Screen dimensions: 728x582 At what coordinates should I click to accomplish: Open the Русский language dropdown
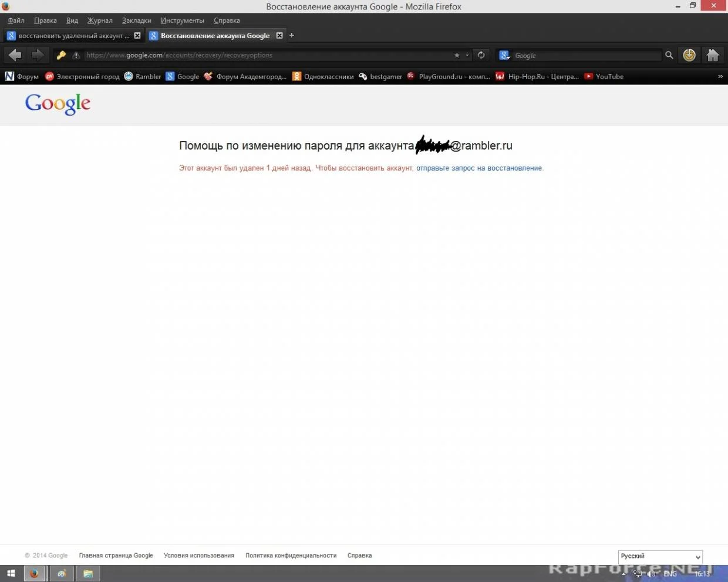[660, 556]
